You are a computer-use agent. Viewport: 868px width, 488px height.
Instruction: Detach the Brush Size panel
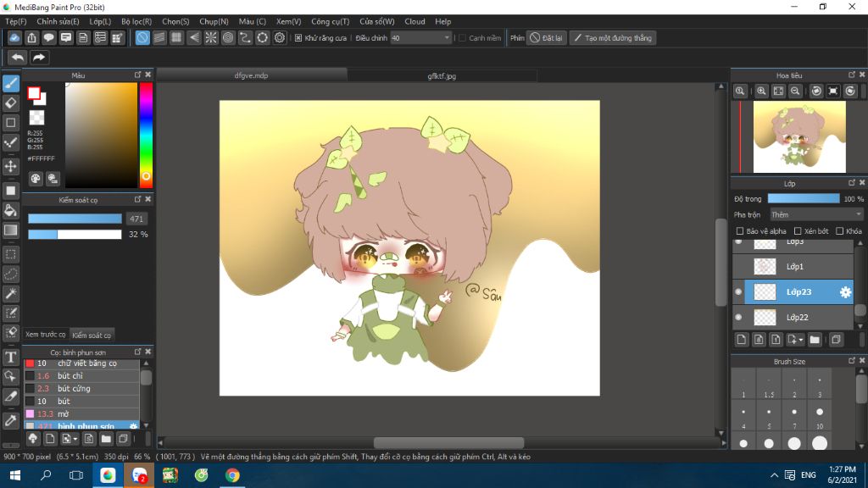[x=852, y=361]
